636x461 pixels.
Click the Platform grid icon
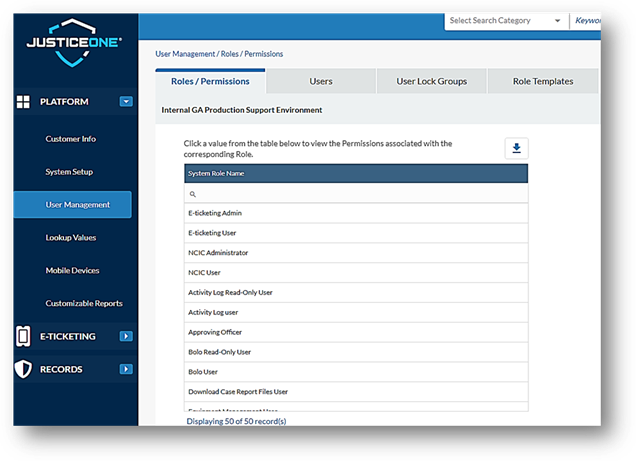[x=23, y=102]
